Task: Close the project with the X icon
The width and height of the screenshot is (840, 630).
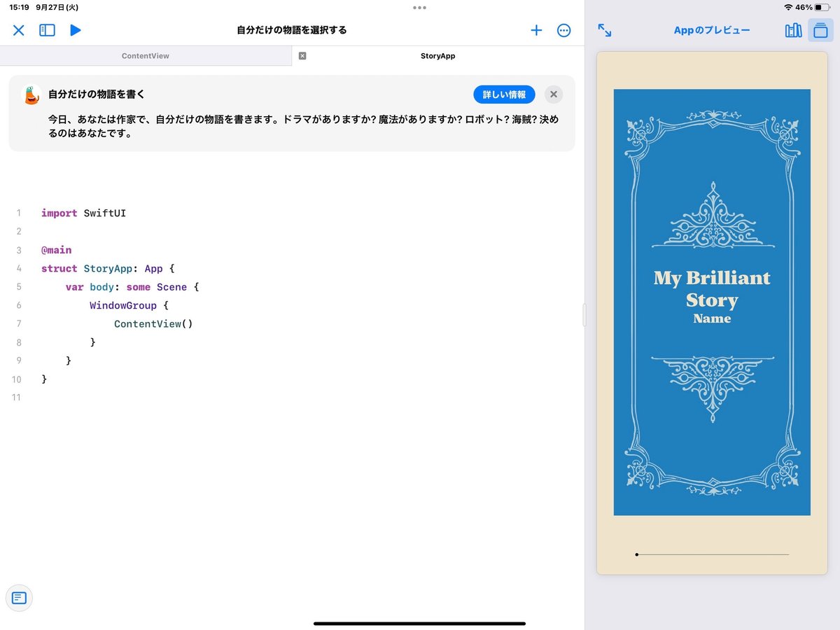Action: pyautogui.click(x=19, y=30)
